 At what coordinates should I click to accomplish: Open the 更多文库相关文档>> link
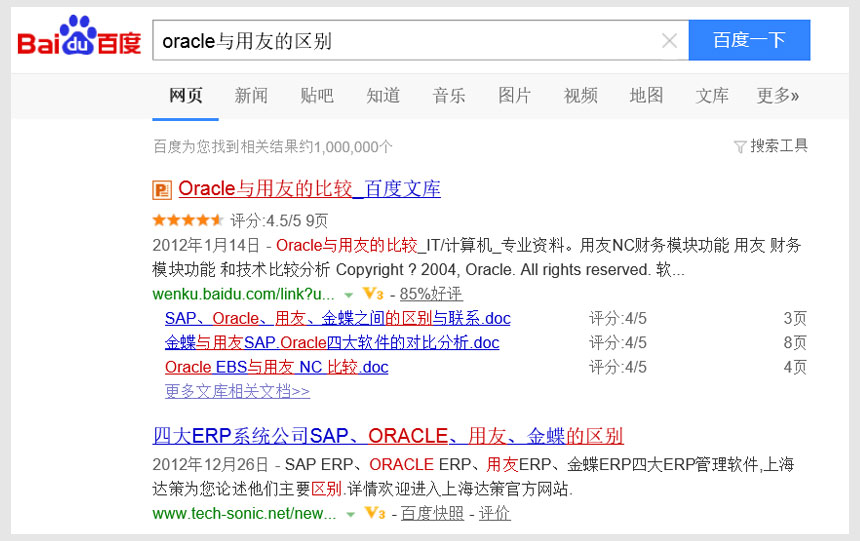237,391
